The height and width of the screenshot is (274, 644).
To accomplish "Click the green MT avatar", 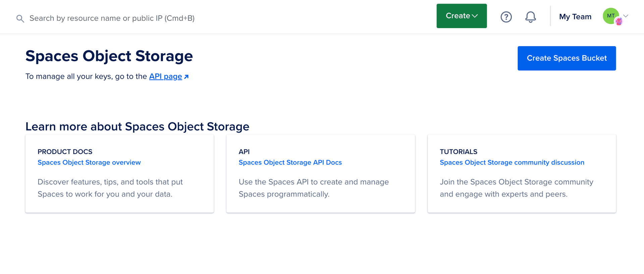I will (610, 15).
